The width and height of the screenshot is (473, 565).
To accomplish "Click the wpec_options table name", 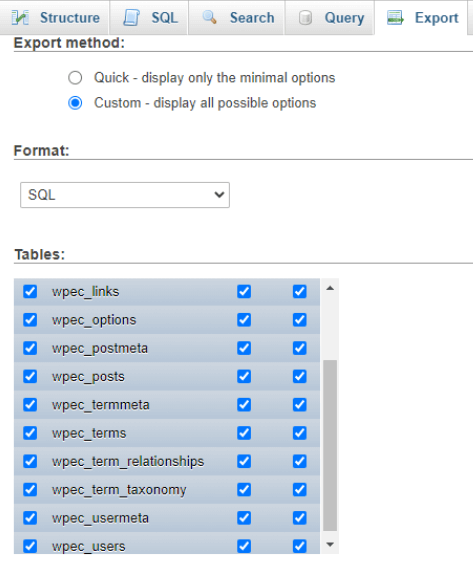I will point(94,320).
